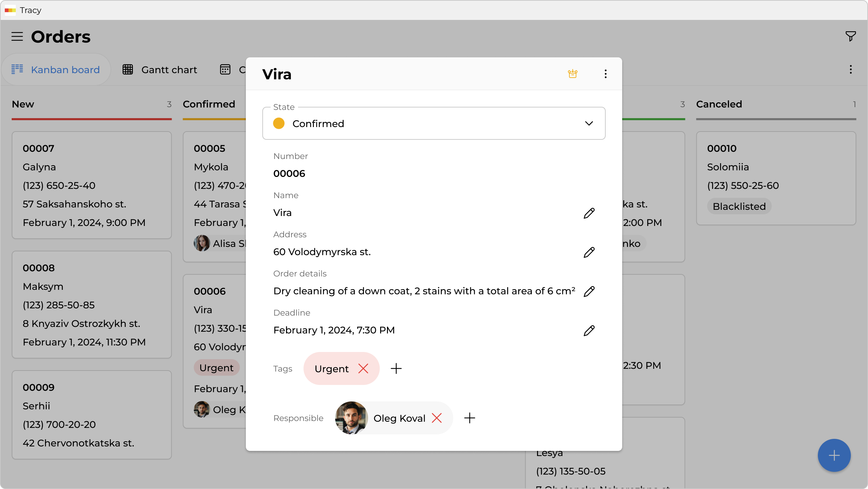
Task: Remove Oleg Koval as responsible
Action: pos(436,418)
